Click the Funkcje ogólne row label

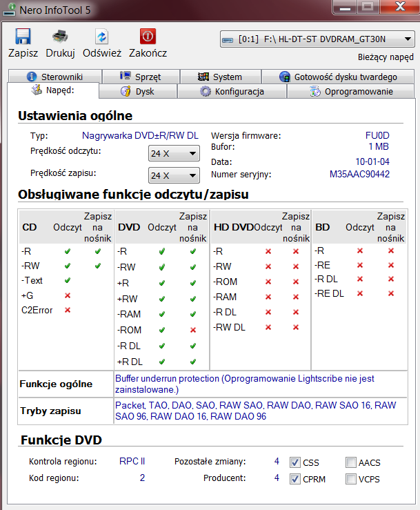(56, 384)
